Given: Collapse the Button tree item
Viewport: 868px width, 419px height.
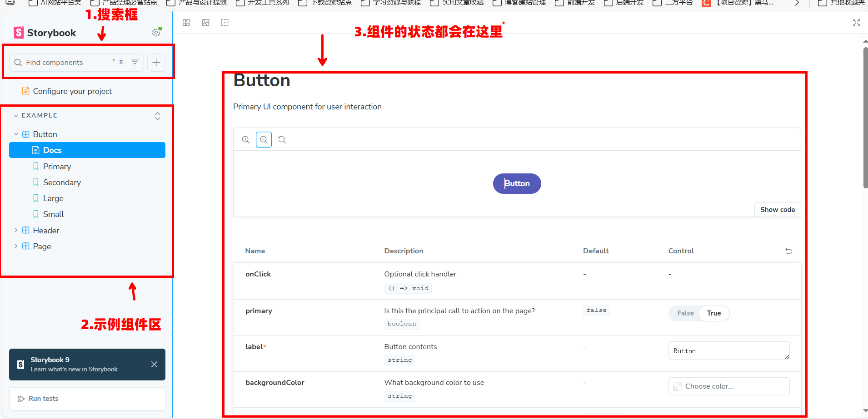Looking at the screenshot, I should (16, 134).
